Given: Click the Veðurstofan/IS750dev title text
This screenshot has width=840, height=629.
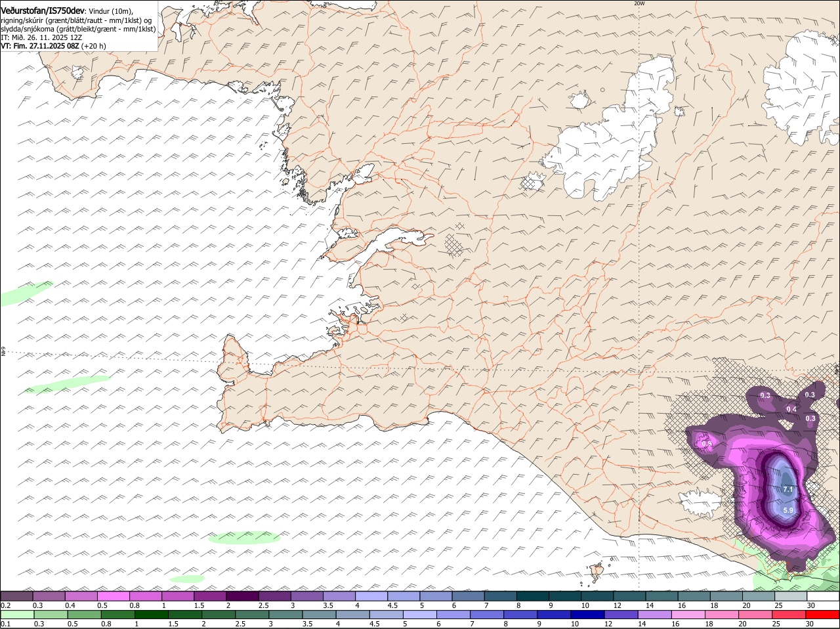Looking at the screenshot, I should click(x=42, y=11).
